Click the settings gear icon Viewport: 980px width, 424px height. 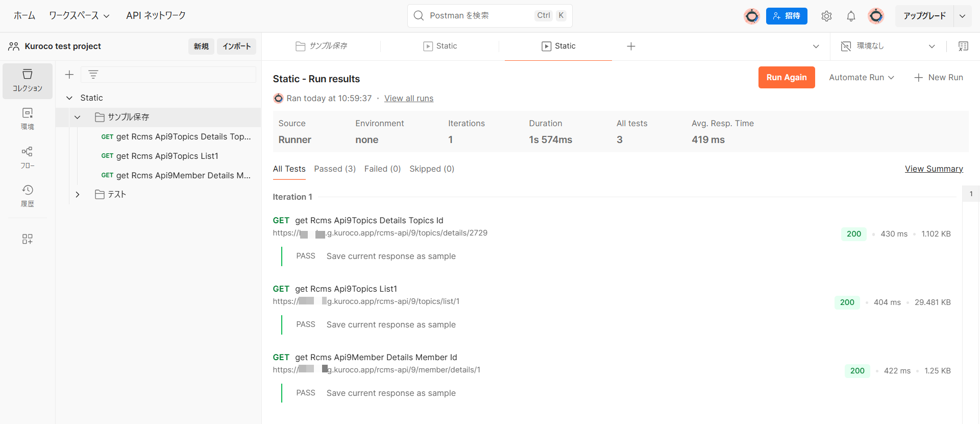pyautogui.click(x=826, y=16)
